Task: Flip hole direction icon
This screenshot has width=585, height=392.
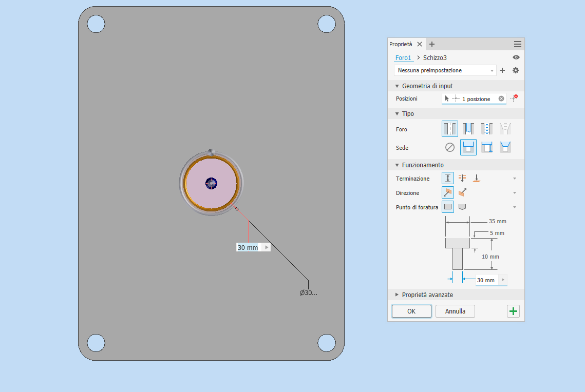Action: click(462, 192)
